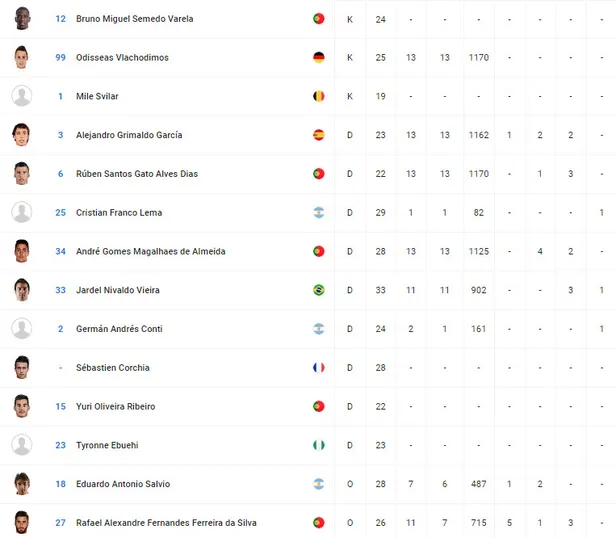The image size is (616, 538).
Task: Click the Nigerian flag beside Tyronne Ebuehi
Action: pos(319,445)
